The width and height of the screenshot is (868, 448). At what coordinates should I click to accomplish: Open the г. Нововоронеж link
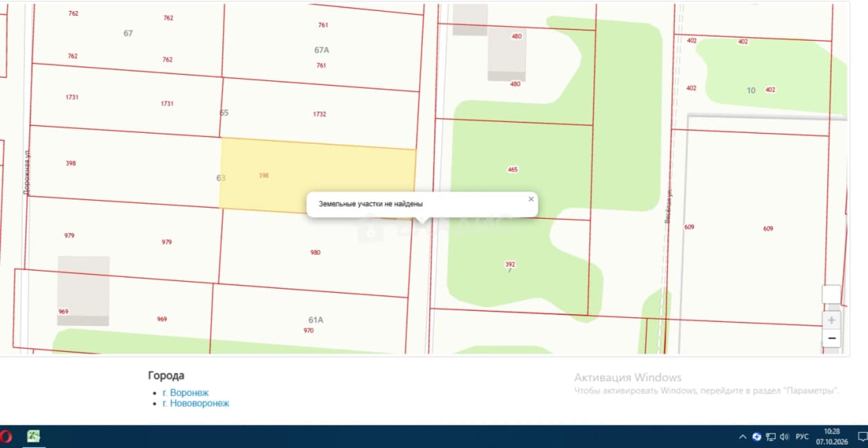tap(196, 403)
